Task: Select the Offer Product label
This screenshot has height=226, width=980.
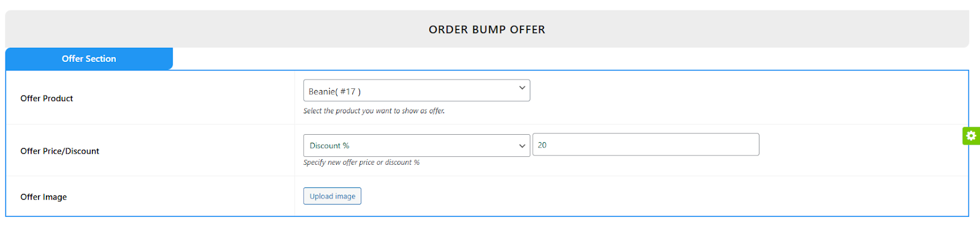Action: (x=47, y=98)
